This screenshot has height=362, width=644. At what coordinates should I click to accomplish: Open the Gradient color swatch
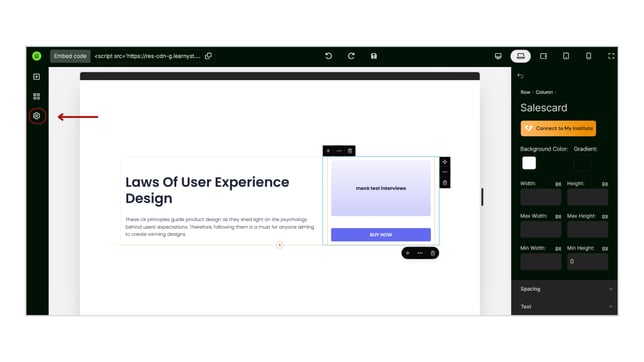click(582, 163)
